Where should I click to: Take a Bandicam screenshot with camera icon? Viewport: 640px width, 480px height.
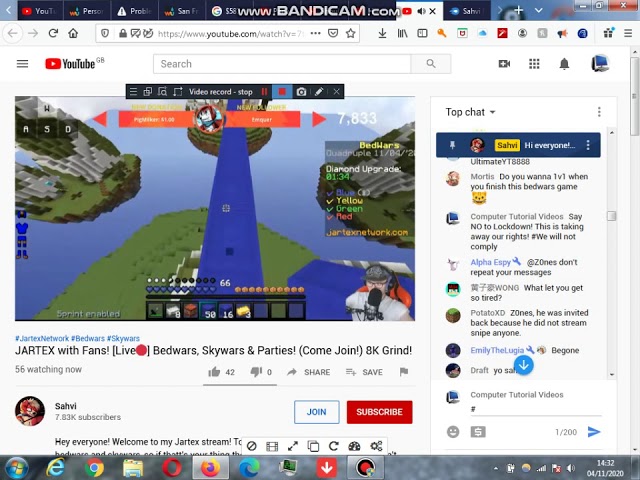[301, 92]
